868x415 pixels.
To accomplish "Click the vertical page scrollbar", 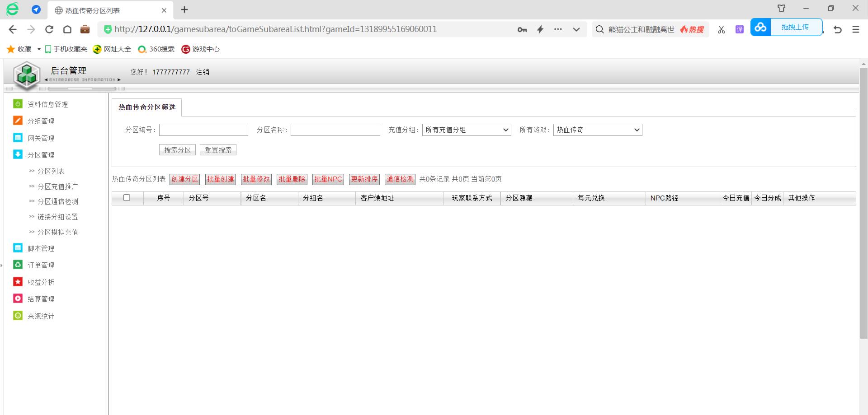I will [x=863, y=203].
